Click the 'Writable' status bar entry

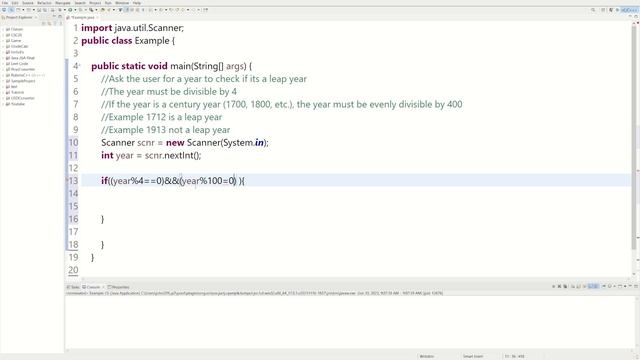point(427,356)
